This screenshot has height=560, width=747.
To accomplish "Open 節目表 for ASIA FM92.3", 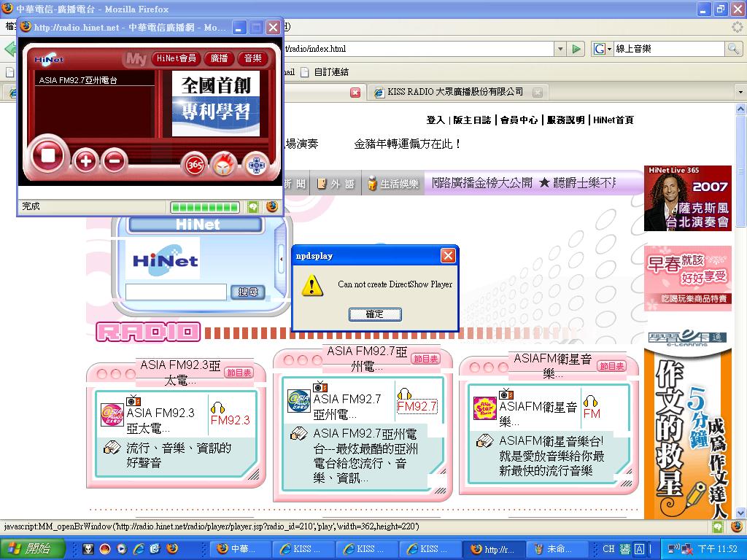I will [x=239, y=373].
